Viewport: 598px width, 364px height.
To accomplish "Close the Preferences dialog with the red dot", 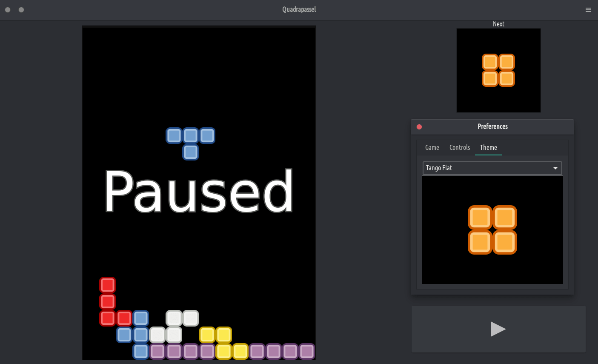I will [419, 127].
